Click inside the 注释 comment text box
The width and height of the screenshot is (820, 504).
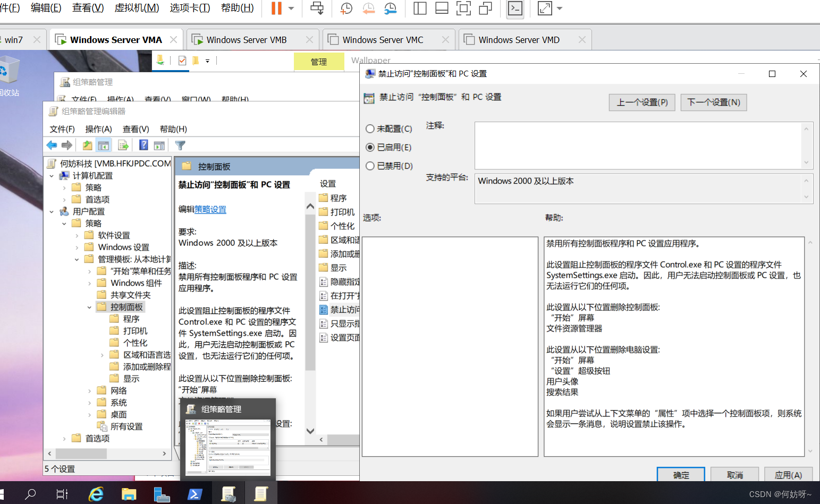pos(638,145)
